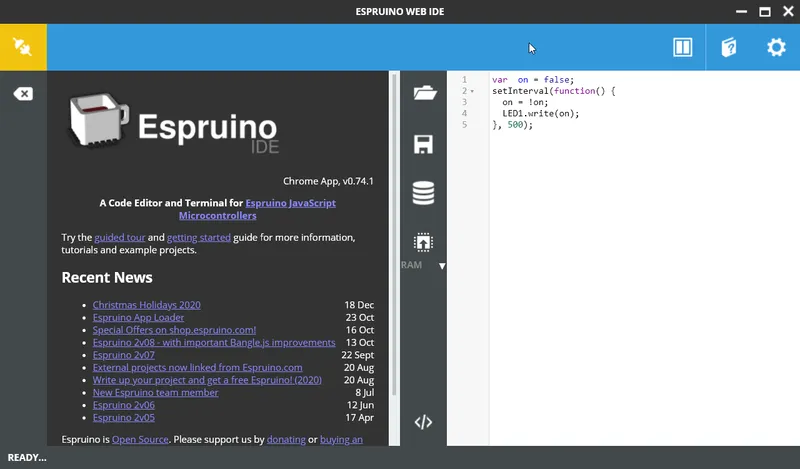Screen dimensions: 800x469
Task: Follow the Open Source link
Action: point(140,439)
